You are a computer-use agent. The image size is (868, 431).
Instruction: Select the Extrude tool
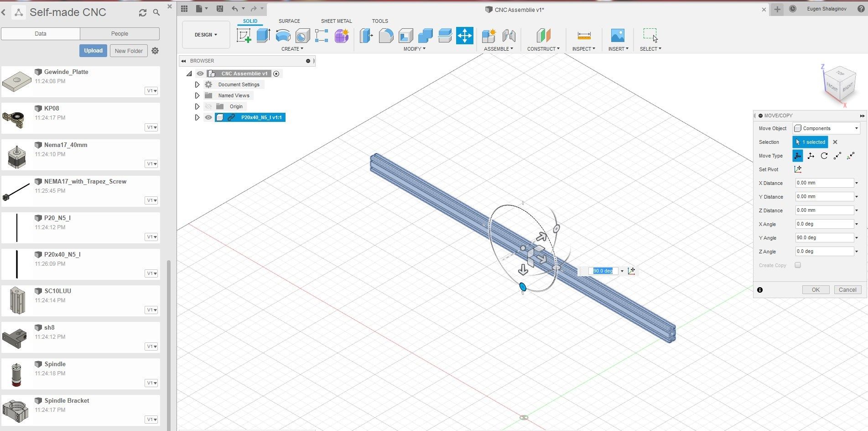(264, 36)
